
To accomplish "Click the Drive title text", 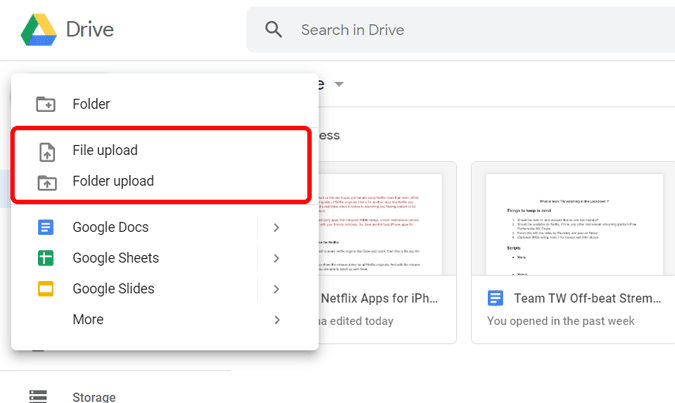I will [x=90, y=30].
